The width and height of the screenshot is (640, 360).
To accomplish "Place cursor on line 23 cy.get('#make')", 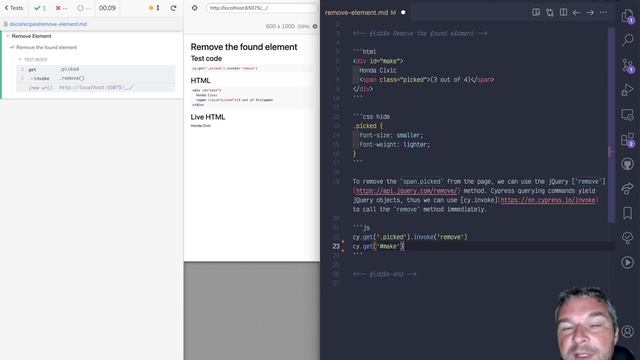I will click(378, 246).
